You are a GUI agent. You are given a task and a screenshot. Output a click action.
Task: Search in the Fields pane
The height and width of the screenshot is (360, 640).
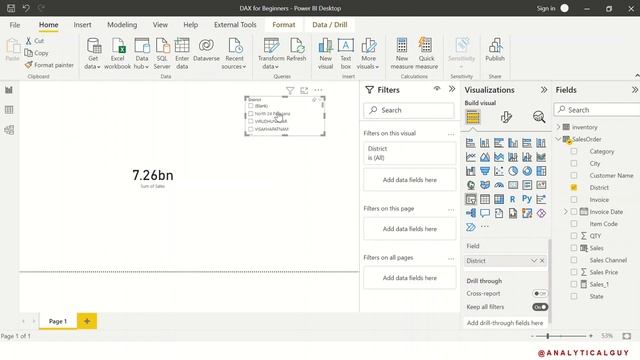click(x=597, y=110)
